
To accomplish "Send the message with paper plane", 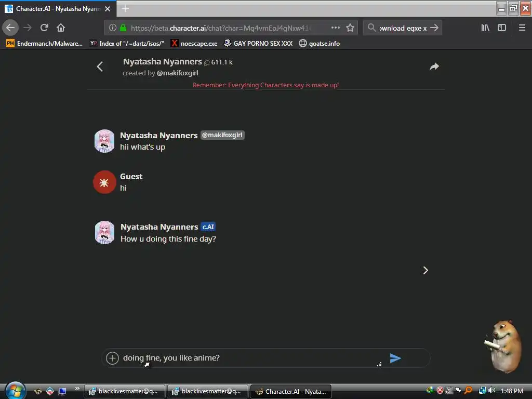I will tap(395, 358).
